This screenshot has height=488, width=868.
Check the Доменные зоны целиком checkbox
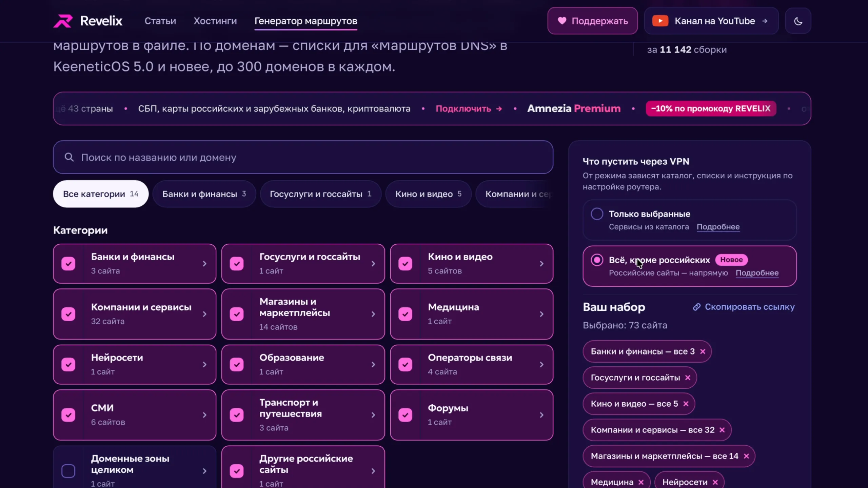pyautogui.click(x=68, y=471)
